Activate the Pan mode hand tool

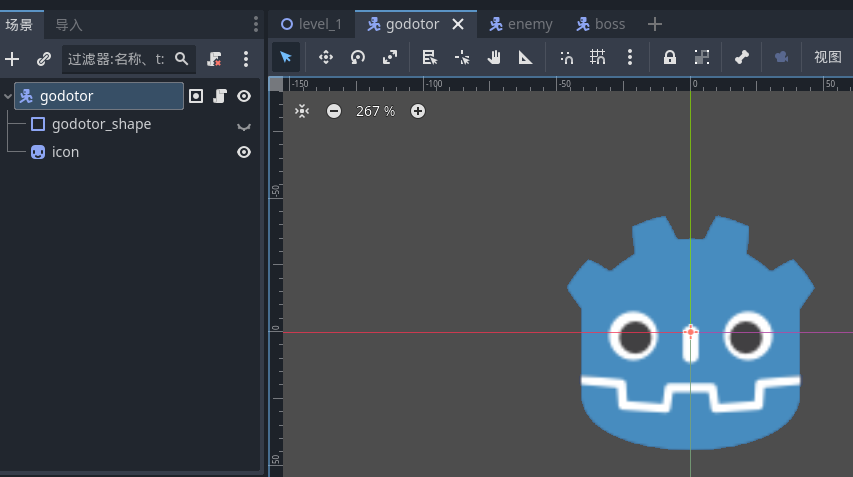tap(493, 58)
